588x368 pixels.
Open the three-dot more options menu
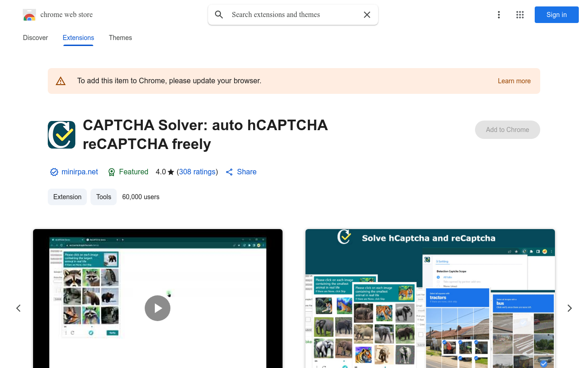click(499, 15)
